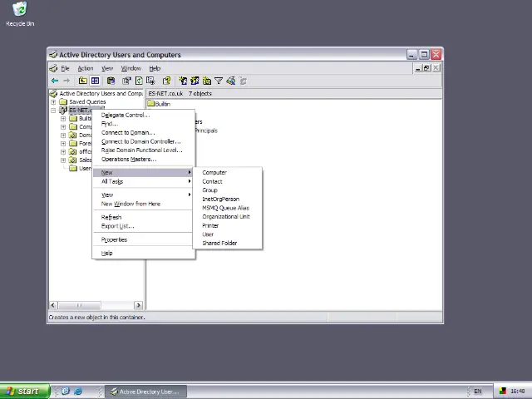Open the Action menu
Screen dimensions: 532x399
[85, 68]
